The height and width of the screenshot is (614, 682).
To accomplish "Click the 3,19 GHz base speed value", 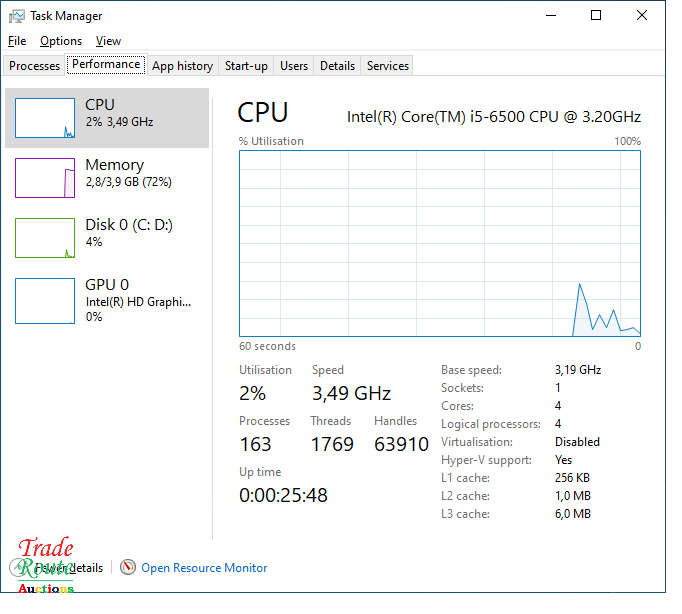I will [x=578, y=370].
